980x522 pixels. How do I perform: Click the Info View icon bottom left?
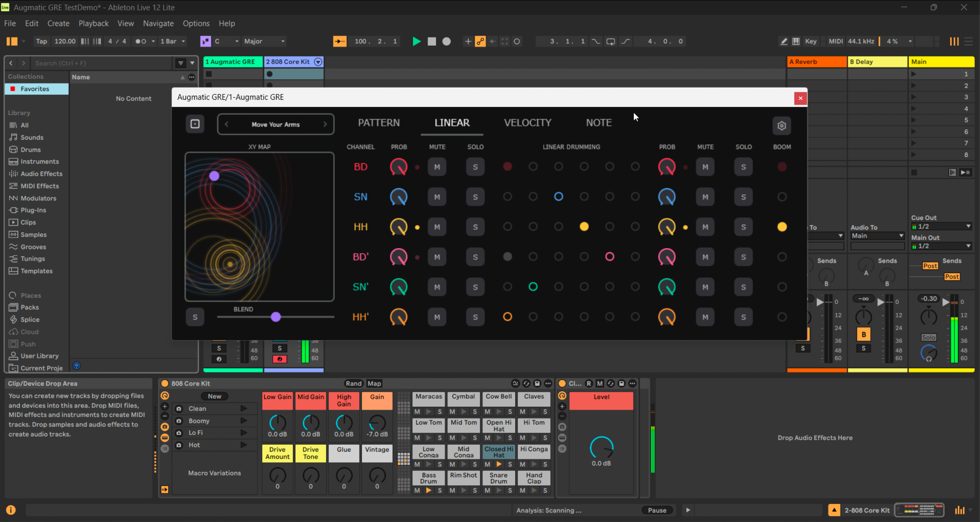click(11, 510)
